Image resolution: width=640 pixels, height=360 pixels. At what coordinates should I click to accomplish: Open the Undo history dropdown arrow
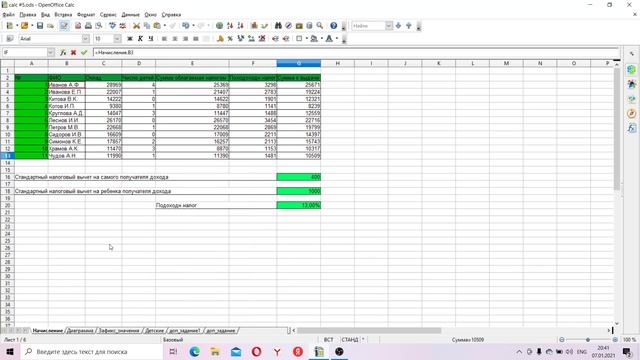click(x=193, y=26)
